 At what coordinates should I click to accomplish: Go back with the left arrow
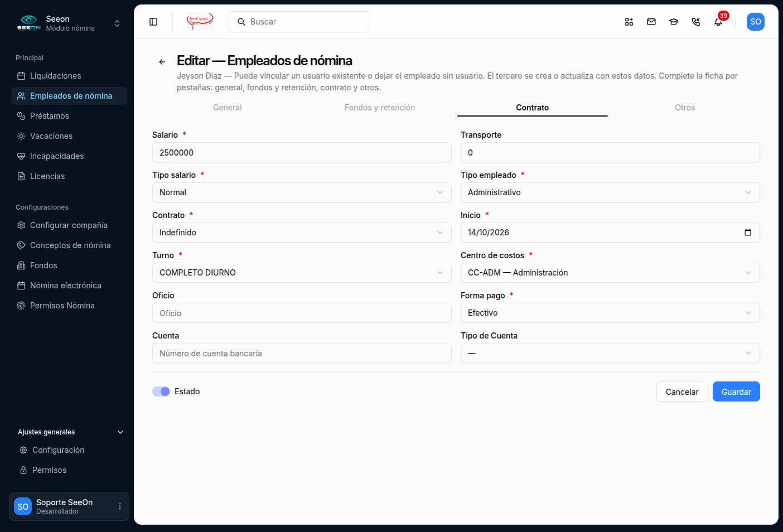162,62
